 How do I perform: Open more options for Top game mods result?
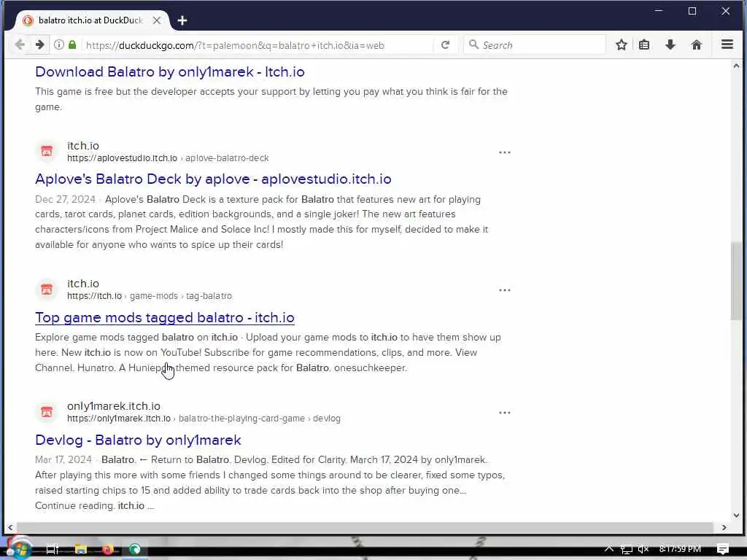coord(505,290)
